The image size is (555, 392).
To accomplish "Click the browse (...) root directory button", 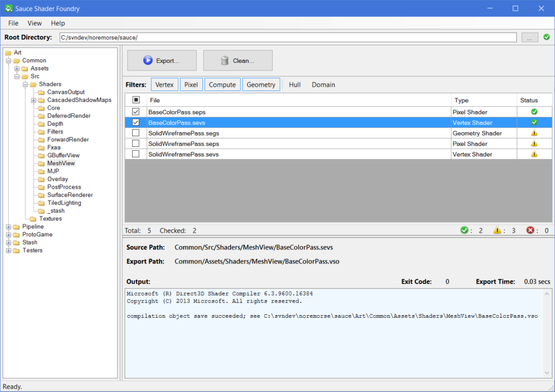I will [x=530, y=37].
